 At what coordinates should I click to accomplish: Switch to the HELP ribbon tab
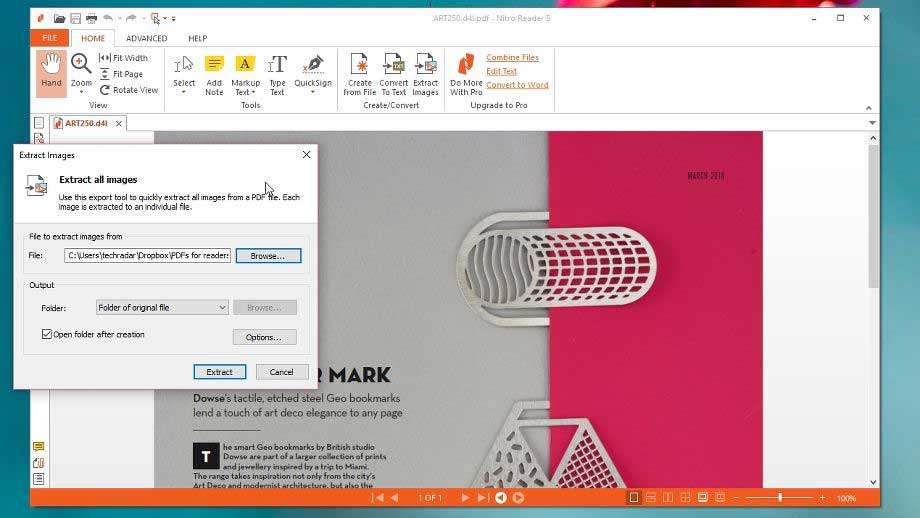(198, 38)
